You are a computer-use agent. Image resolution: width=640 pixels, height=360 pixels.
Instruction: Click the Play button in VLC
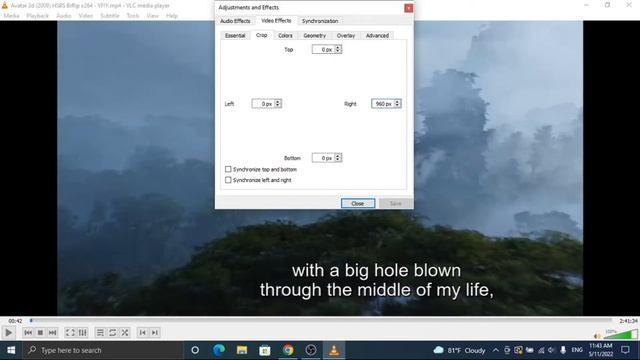click(8, 333)
